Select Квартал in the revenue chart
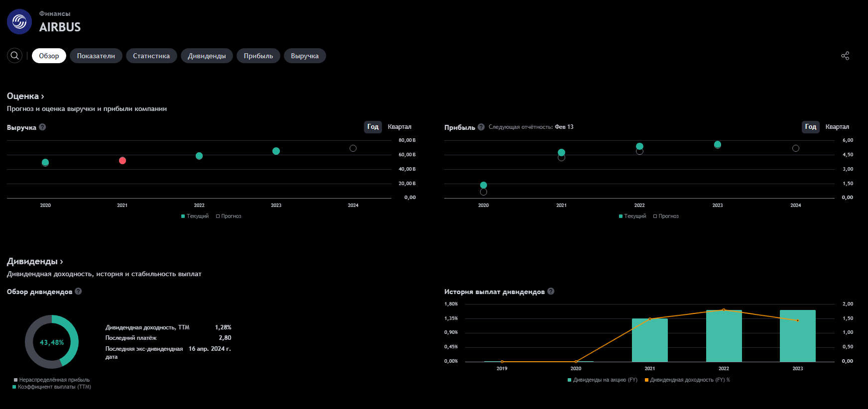This screenshot has width=868, height=409. (399, 127)
